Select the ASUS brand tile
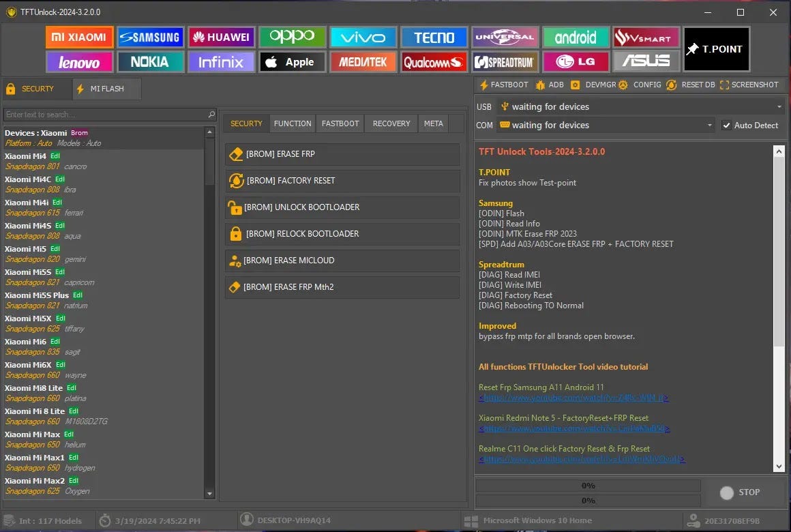 [646, 62]
